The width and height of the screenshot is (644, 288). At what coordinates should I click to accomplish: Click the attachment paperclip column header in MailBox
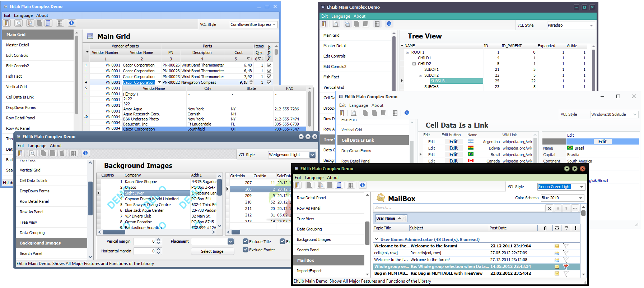point(545,228)
